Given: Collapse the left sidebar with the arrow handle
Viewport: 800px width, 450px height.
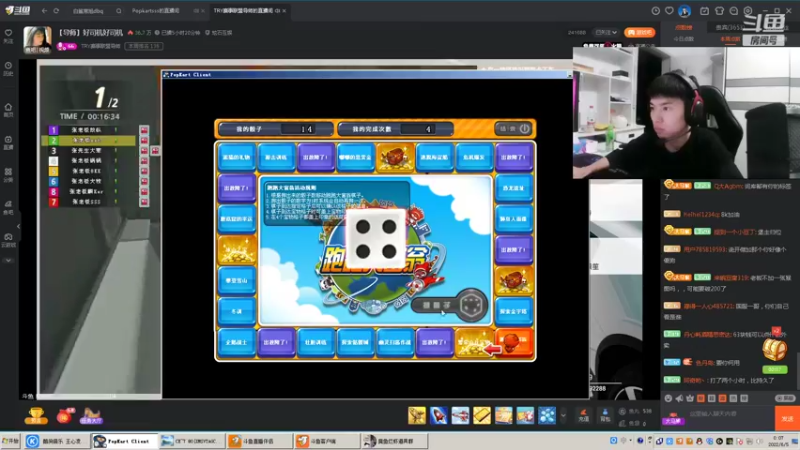Looking at the screenshot, I should (18, 226).
